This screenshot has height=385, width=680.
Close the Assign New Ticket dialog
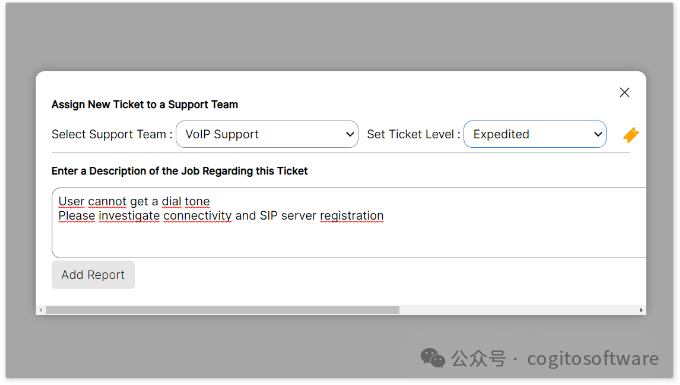tap(624, 92)
